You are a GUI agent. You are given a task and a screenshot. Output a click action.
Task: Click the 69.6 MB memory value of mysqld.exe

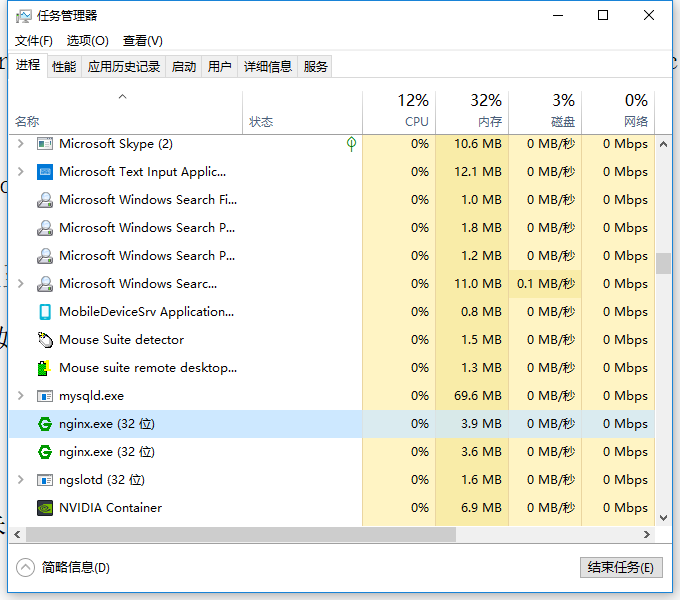477,396
